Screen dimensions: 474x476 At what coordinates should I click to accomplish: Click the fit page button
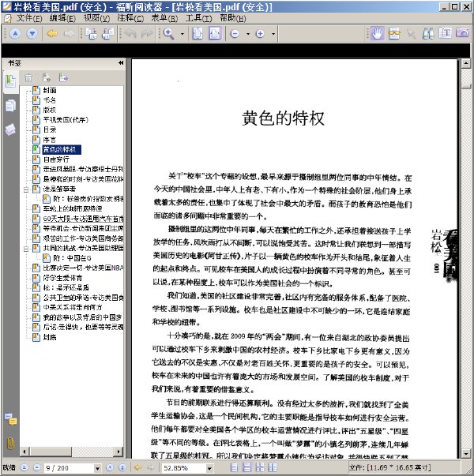(x=197, y=33)
